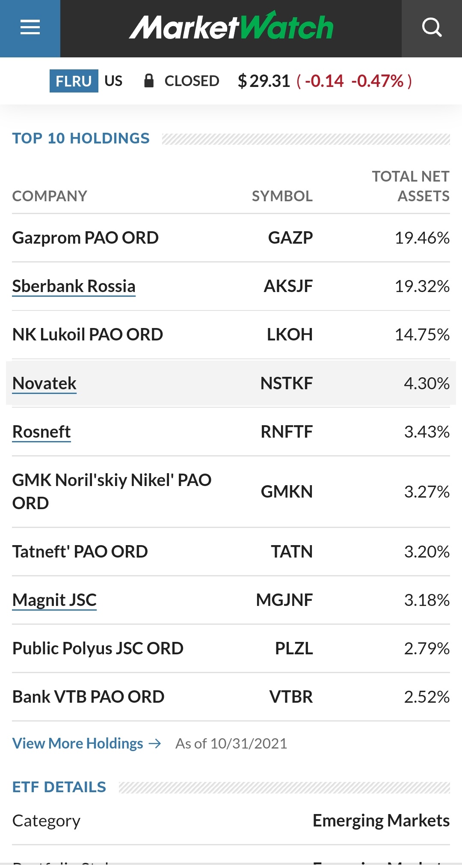Viewport: 462px width, 868px height.
Task: Open the hamburger navigation menu
Action: [30, 28]
